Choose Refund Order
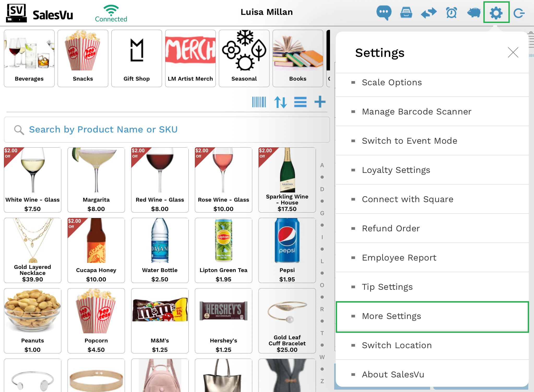Screen dimensions: 534x392 [x=432, y=228]
